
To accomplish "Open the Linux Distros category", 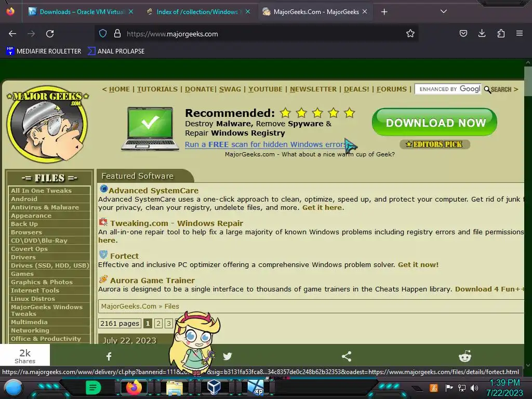I will (33, 299).
